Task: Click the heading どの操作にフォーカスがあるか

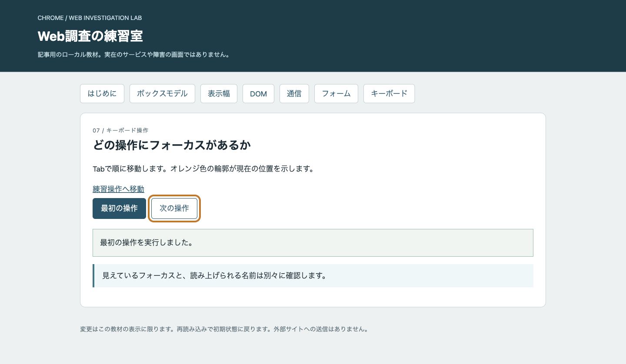Action: click(172, 145)
